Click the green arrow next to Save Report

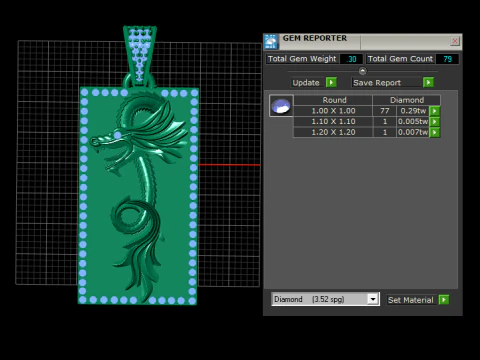click(x=428, y=82)
